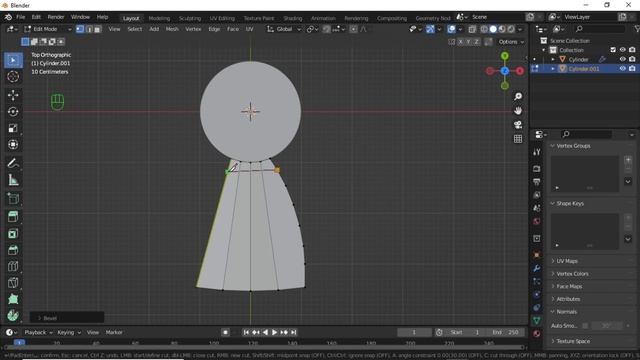The height and width of the screenshot is (360, 640).
Task: Open Object Data properties tab
Action: pyautogui.click(x=537, y=320)
